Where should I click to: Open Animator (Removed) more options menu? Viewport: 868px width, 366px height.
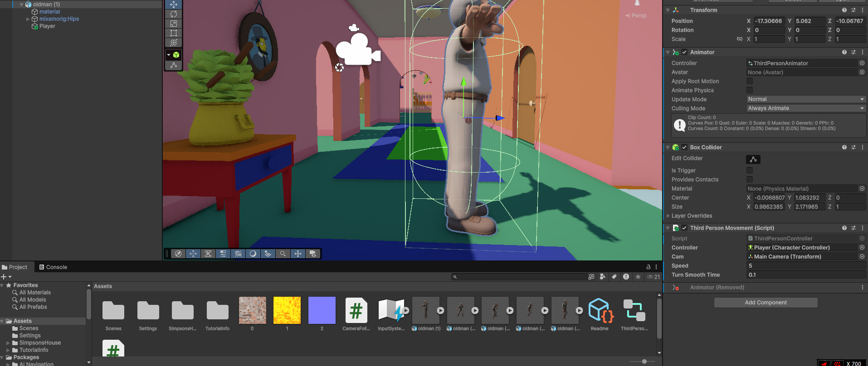[x=863, y=287]
